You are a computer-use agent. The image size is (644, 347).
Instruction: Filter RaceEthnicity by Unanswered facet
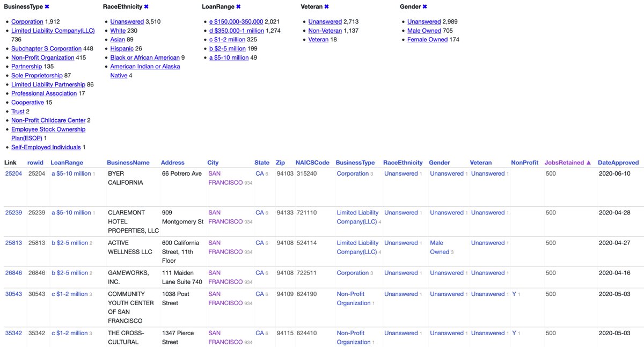click(127, 21)
